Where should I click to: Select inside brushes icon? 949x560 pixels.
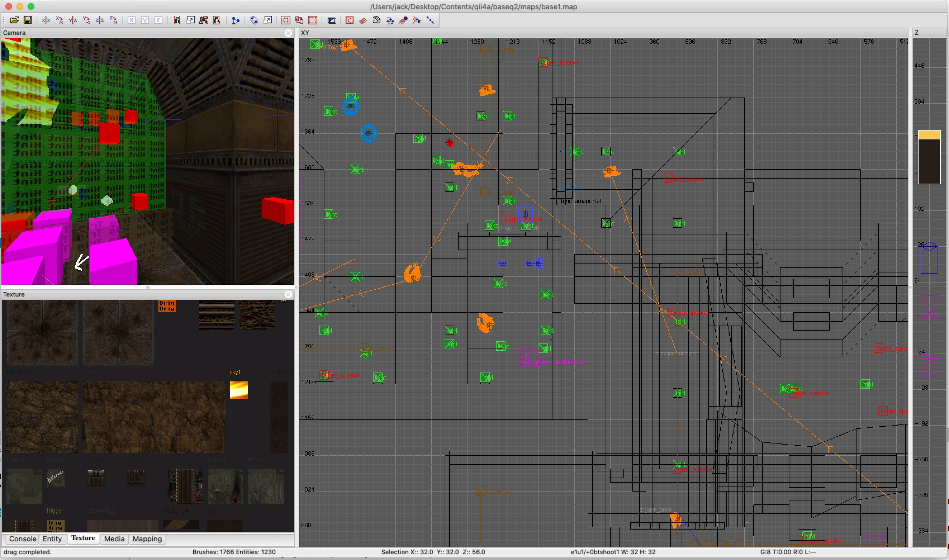click(217, 20)
